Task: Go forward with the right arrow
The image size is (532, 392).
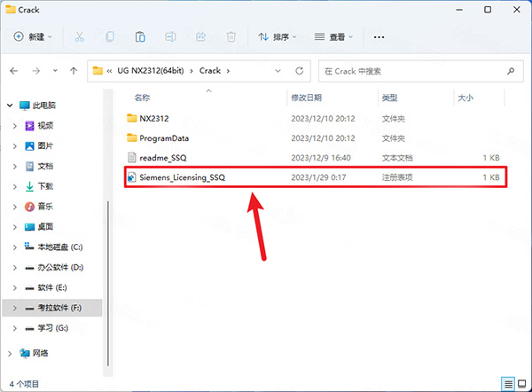Action: tap(36, 71)
